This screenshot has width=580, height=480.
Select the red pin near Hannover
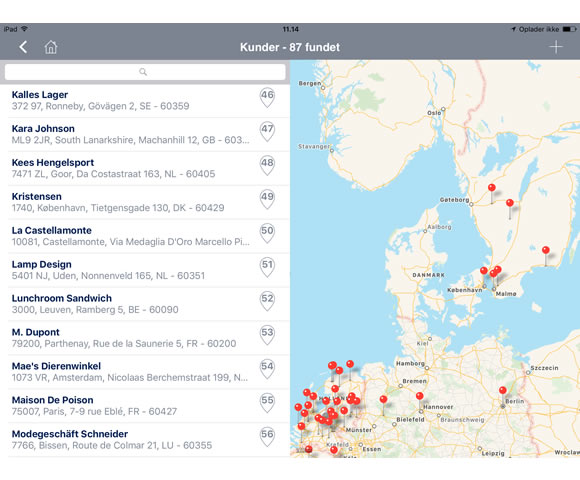(419, 396)
